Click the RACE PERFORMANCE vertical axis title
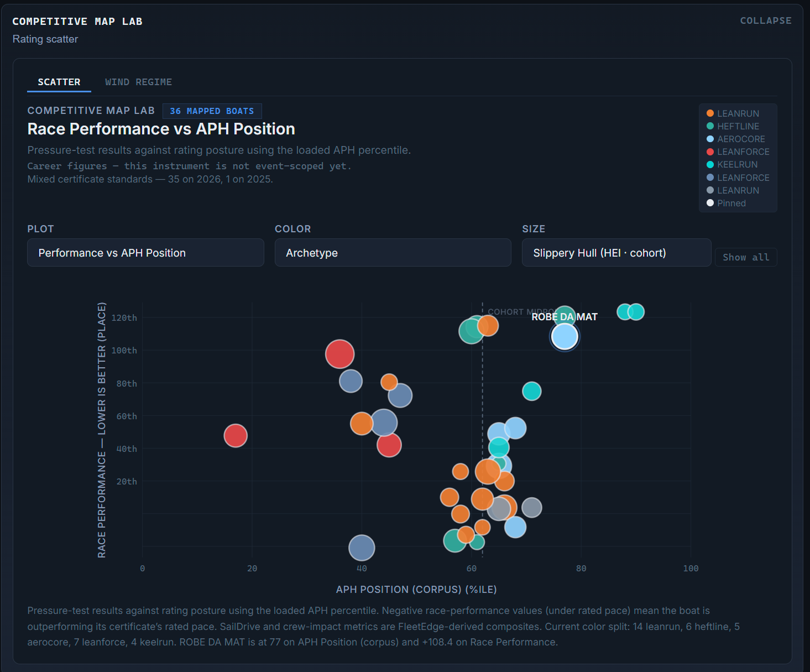 (x=102, y=430)
